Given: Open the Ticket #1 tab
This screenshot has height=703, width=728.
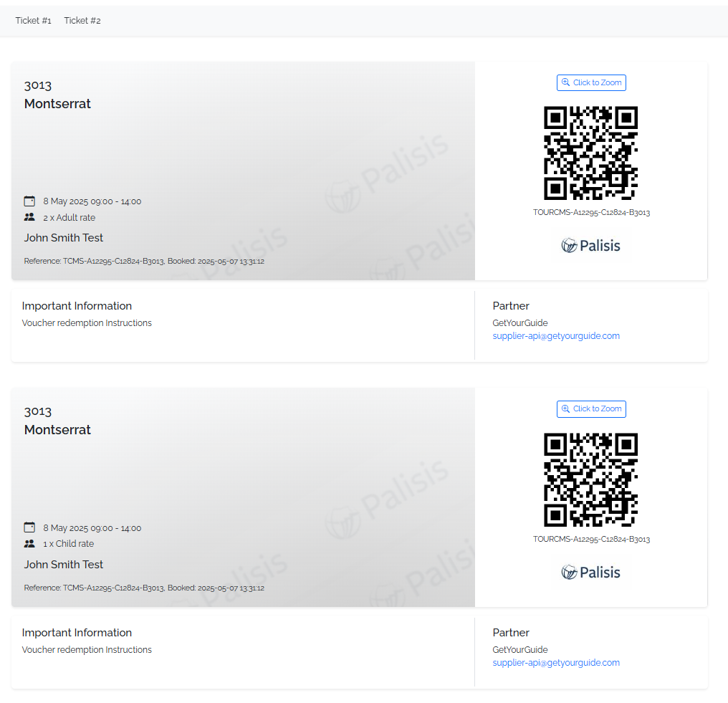Looking at the screenshot, I should coord(33,21).
